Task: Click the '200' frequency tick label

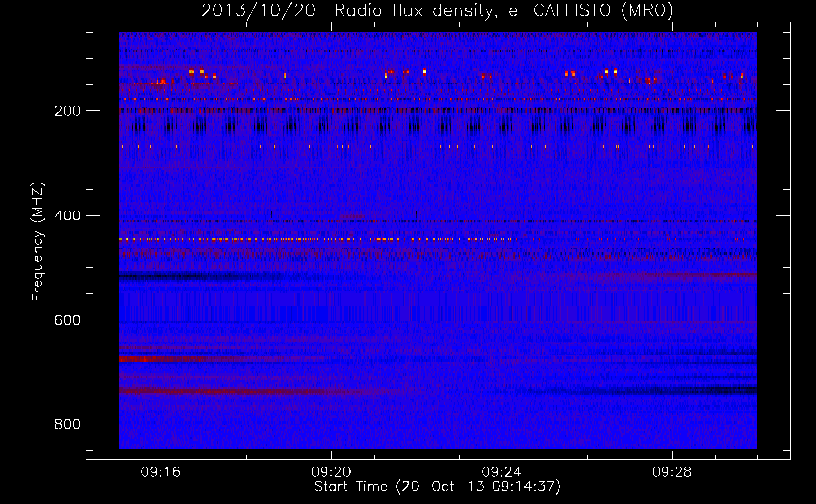Action: (67, 111)
